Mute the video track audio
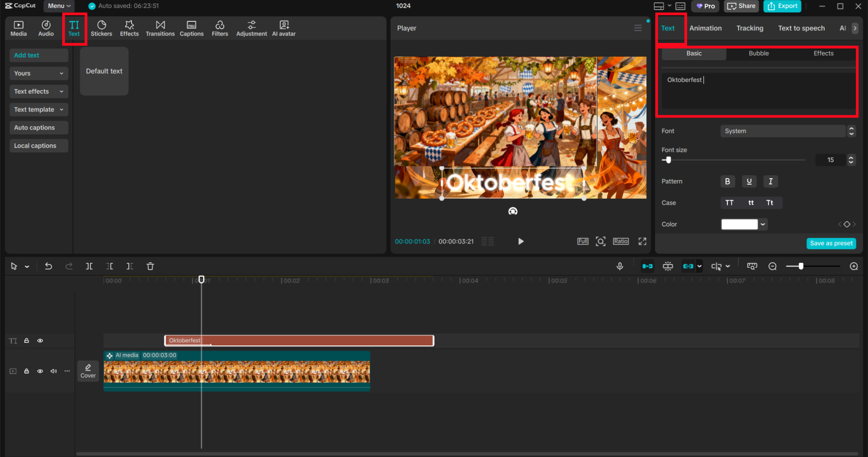Screen dimensions: 868x457 pyautogui.click(x=53, y=371)
